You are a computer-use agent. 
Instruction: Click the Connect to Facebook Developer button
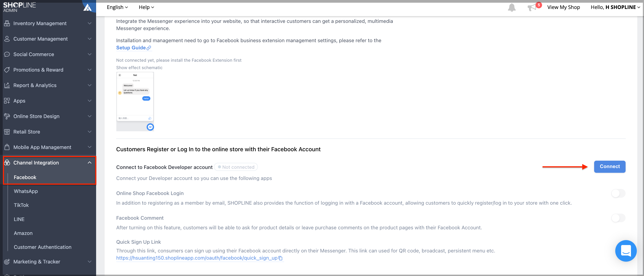pyautogui.click(x=610, y=167)
